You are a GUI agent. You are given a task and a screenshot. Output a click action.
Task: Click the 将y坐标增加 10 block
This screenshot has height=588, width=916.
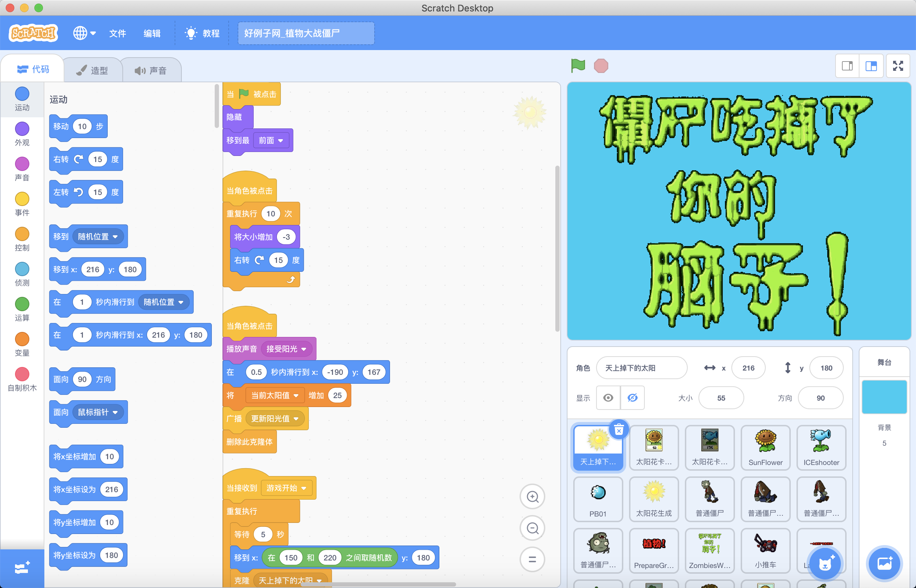pyautogui.click(x=86, y=522)
